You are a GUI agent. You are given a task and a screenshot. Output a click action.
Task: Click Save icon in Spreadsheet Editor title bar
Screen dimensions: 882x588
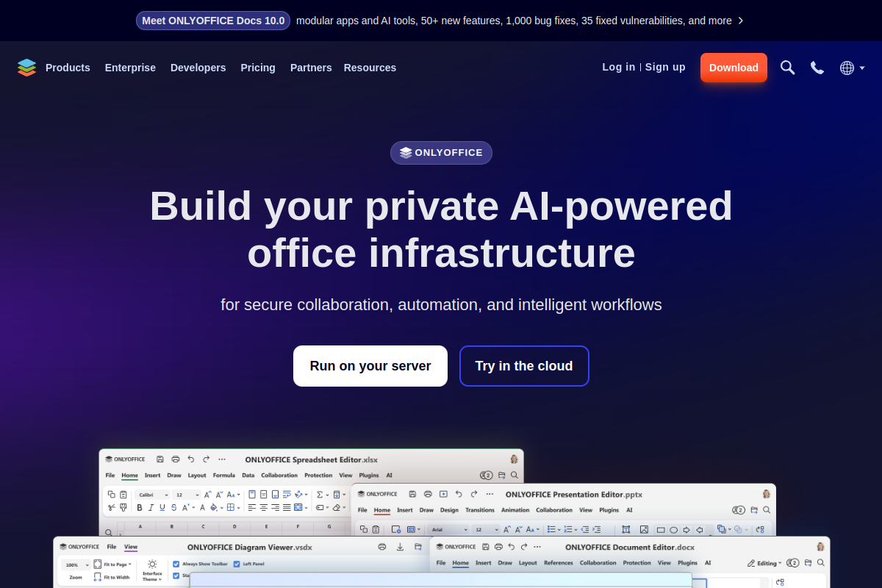coord(160,459)
